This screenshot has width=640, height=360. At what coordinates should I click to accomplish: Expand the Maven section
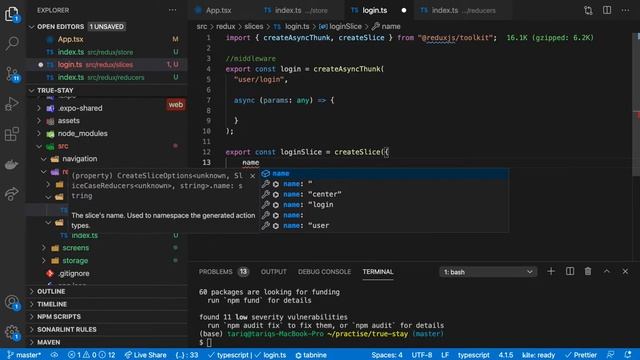coord(106,342)
